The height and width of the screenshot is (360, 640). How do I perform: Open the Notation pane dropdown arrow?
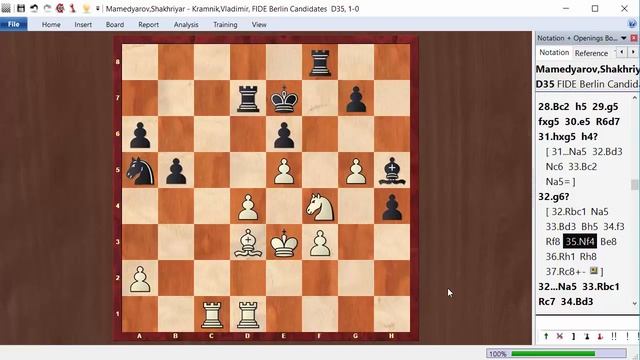624,38
